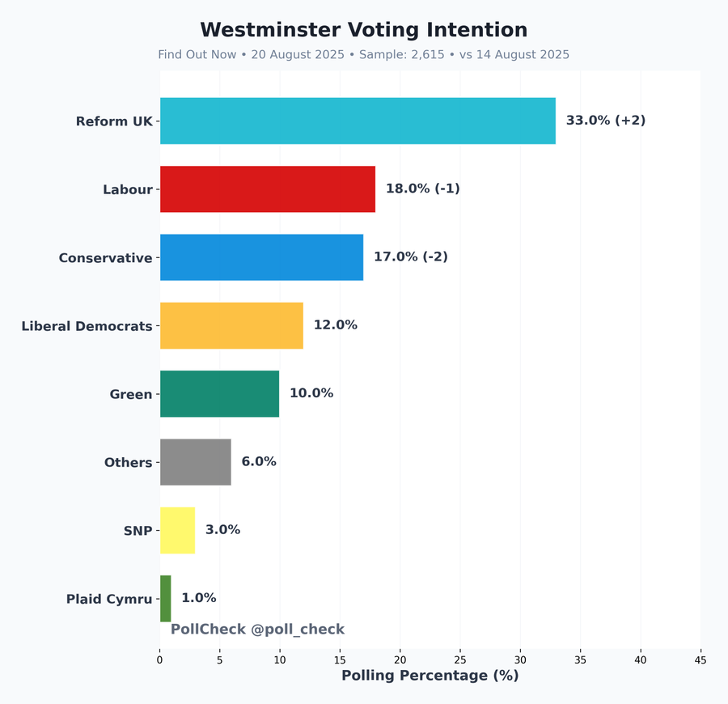This screenshot has height=704, width=728.
Task: Click the orange Liberal Democrats bar
Action: pyautogui.click(x=231, y=325)
